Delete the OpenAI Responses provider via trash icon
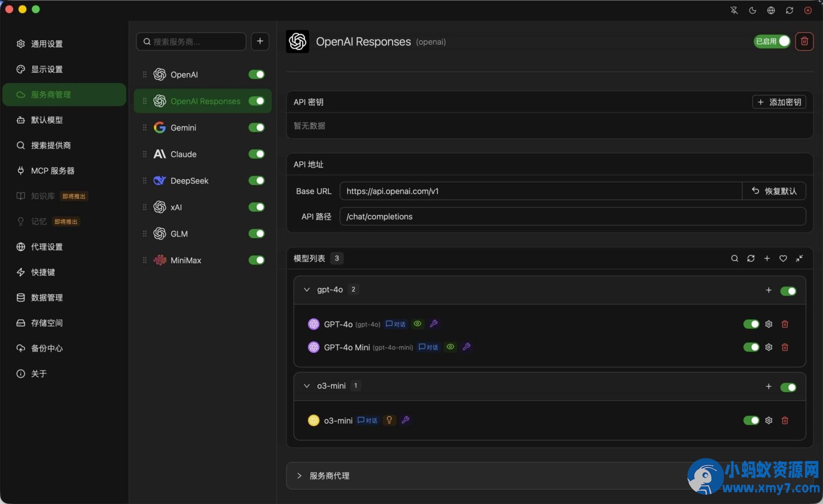 point(804,41)
